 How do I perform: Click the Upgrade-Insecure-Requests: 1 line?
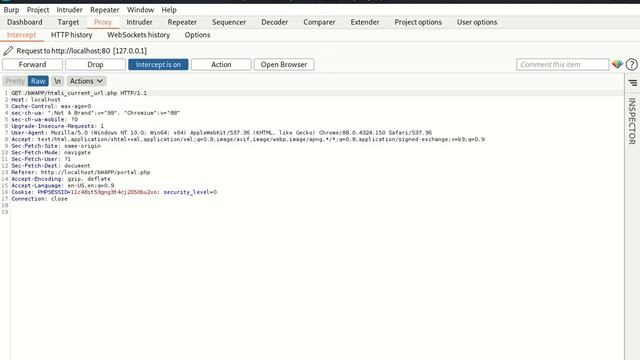tap(58, 126)
